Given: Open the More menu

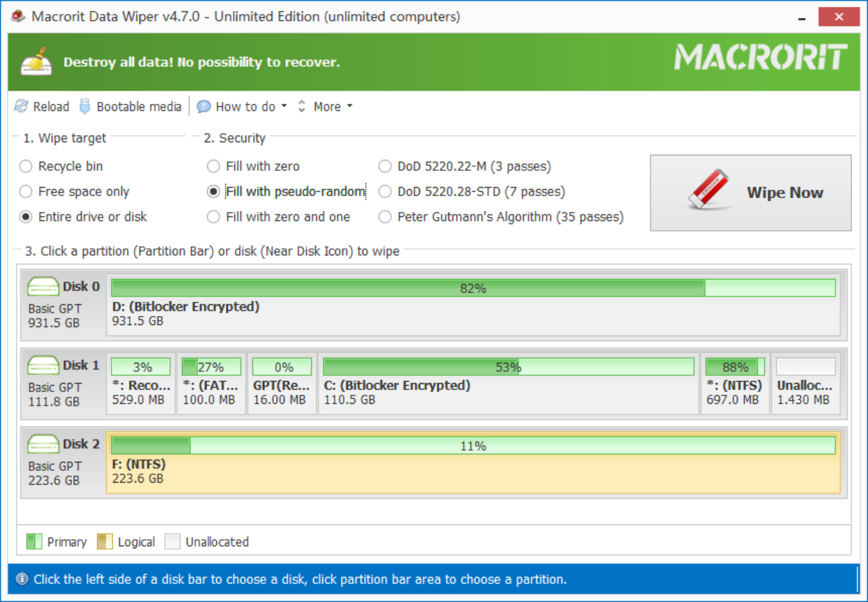Looking at the screenshot, I should [x=327, y=107].
